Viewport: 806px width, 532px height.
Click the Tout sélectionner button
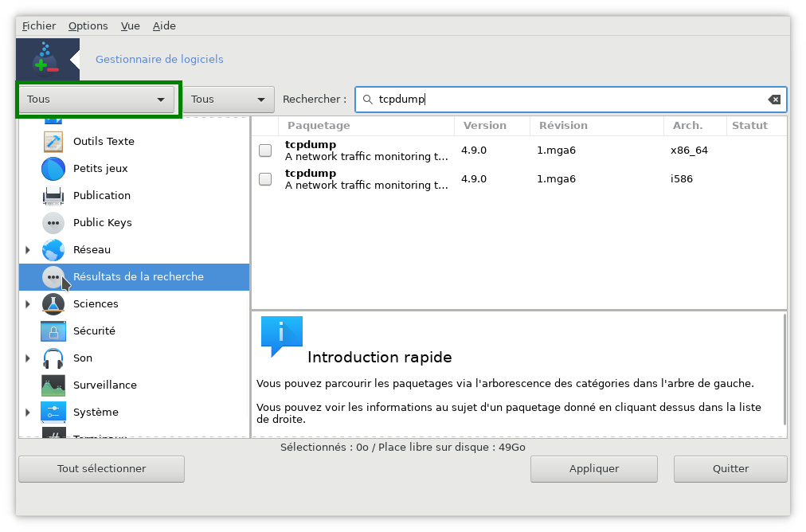(101, 469)
